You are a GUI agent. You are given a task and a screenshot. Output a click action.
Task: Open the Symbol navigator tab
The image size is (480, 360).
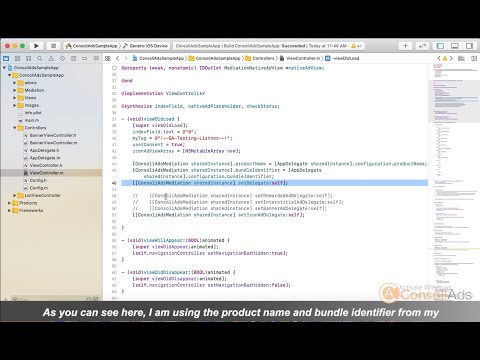(29, 58)
